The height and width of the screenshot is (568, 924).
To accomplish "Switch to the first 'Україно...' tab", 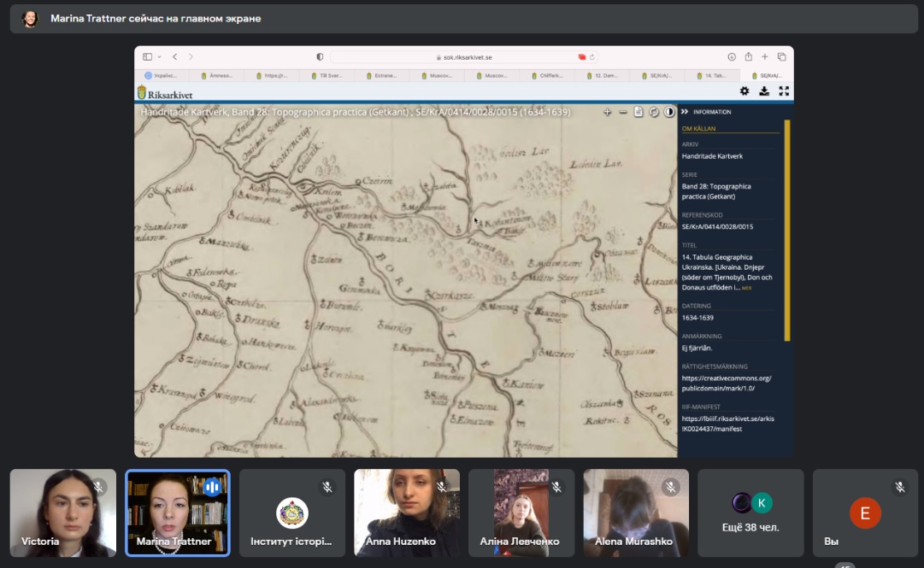I will point(161,75).
